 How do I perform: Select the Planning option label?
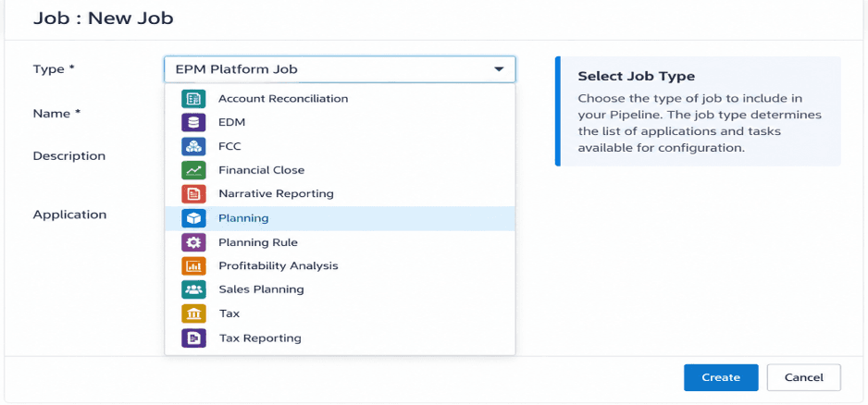[x=243, y=218]
